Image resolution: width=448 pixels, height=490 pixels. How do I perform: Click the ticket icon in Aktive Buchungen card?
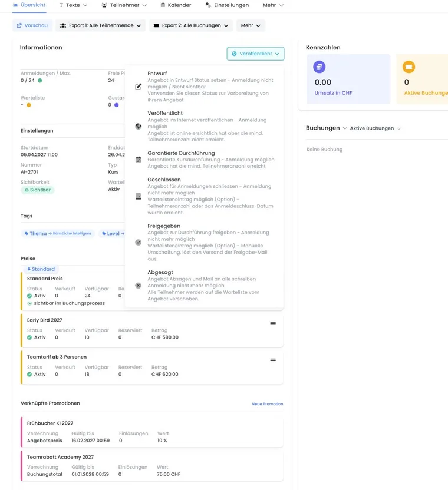(x=409, y=67)
